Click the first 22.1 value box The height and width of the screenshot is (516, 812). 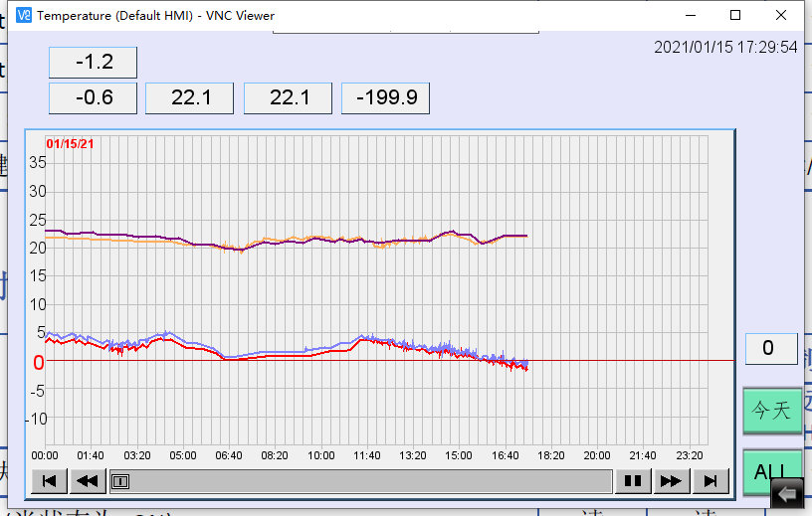tap(189, 98)
